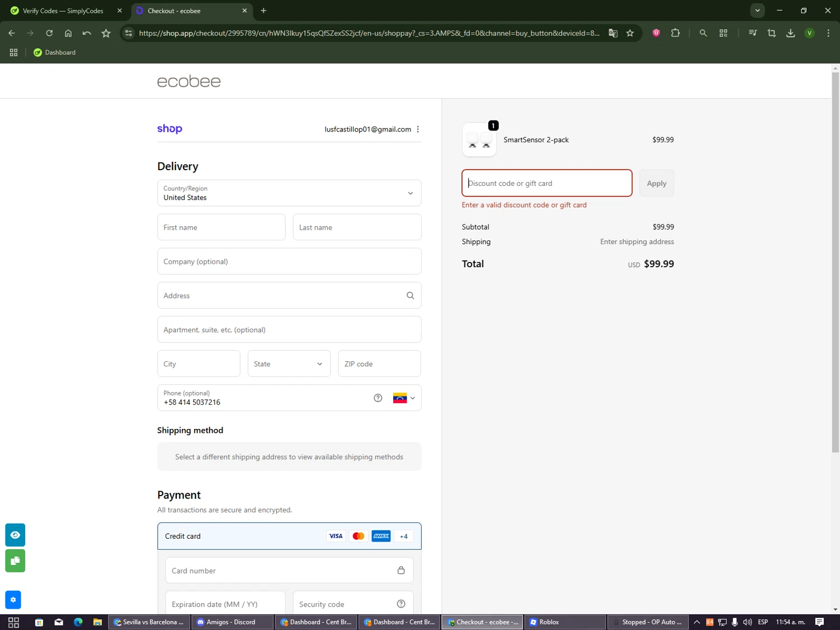Click the star icon beside the home button
The width and height of the screenshot is (840, 630).
[106, 33]
